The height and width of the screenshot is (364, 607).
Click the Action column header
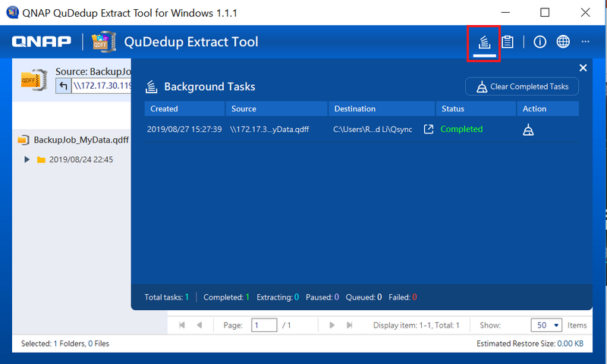(x=548, y=108)
